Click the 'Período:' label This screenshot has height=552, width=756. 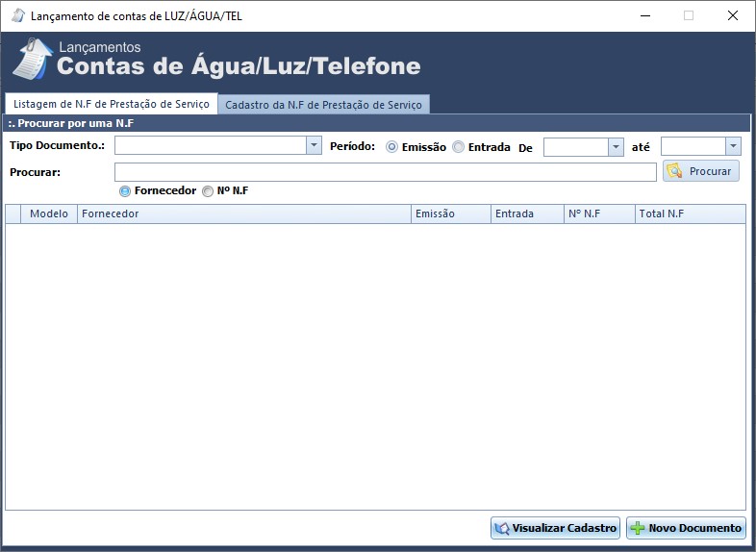[352, 146]
